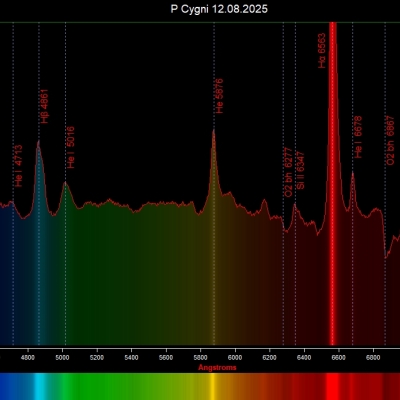The height and width of the screenshot is (400, 400).
Task: Click the Hβ 4861 line label
Action: (44, 106)
